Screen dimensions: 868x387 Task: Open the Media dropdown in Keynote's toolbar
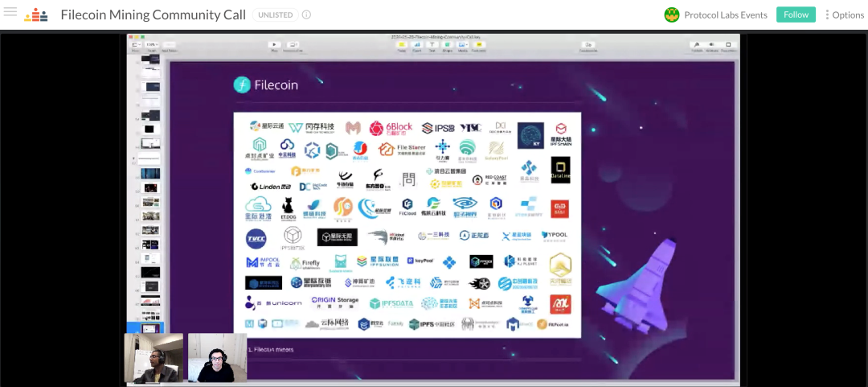[463, 46]
